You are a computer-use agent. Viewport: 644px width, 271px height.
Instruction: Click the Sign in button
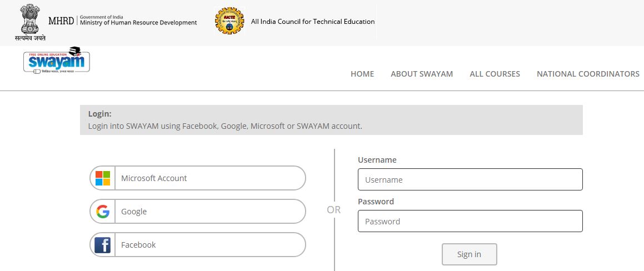[x=470, y=254]
